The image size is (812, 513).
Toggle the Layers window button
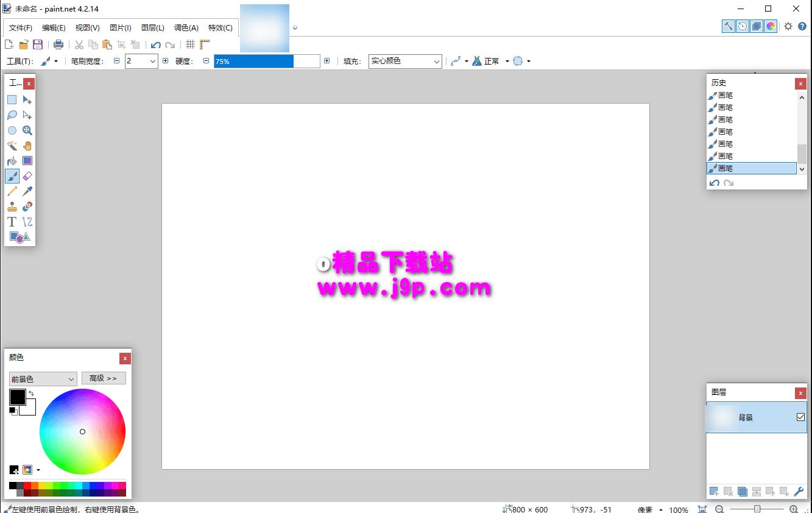coord(757,26)
